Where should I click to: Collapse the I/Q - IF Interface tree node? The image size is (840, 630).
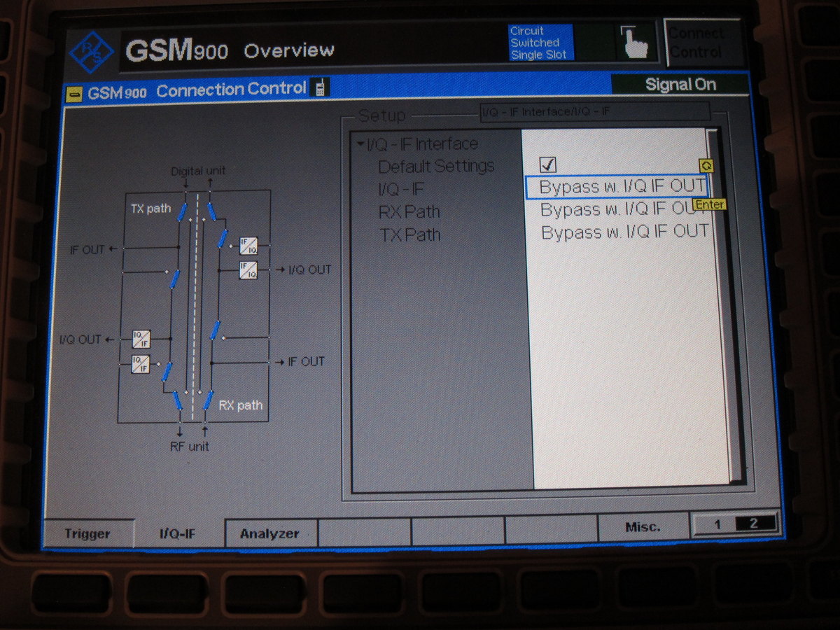[x=360, y=144]
